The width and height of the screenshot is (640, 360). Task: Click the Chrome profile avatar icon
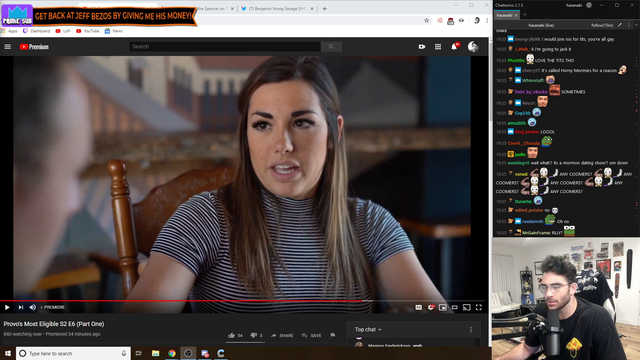point(476,20)
